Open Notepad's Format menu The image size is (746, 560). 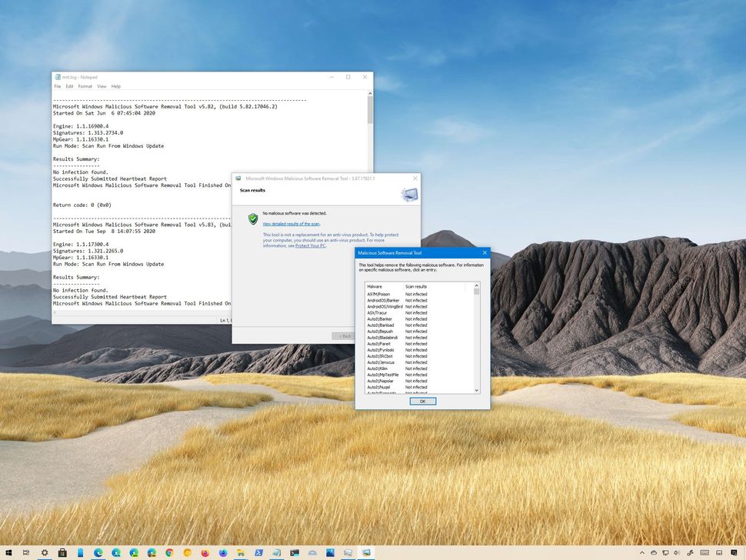pyautogui.click(x=85, y=86)
